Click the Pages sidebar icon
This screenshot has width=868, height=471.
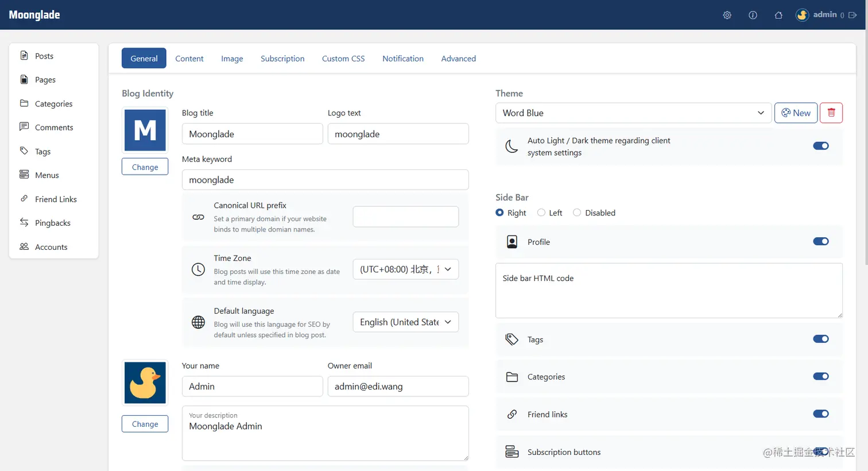(x=24, y=79)
